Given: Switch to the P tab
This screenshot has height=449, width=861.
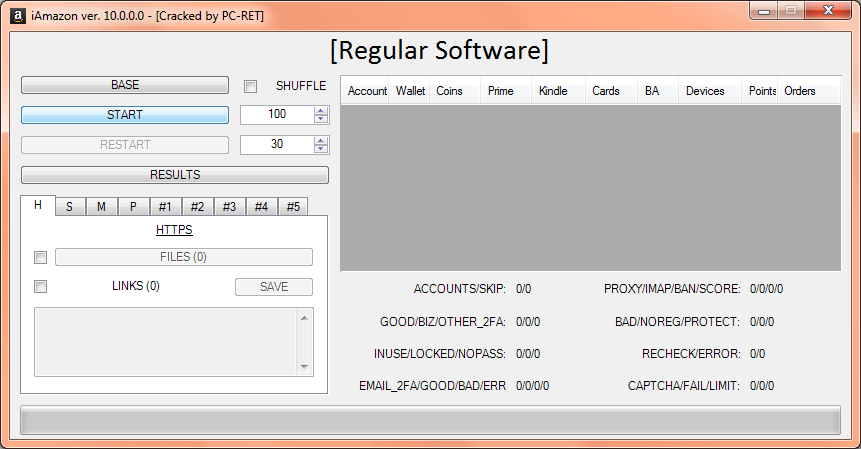Looking at the screenshot, I should [133, 207].
